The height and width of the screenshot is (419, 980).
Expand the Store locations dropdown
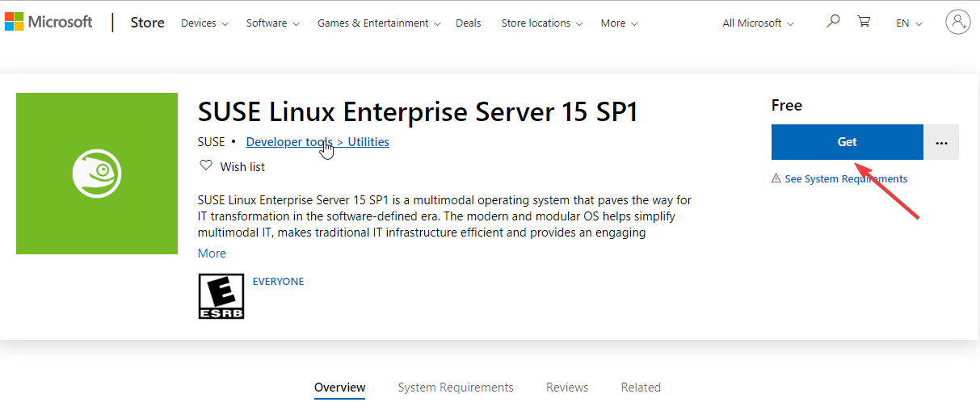(x=542, y=23)
